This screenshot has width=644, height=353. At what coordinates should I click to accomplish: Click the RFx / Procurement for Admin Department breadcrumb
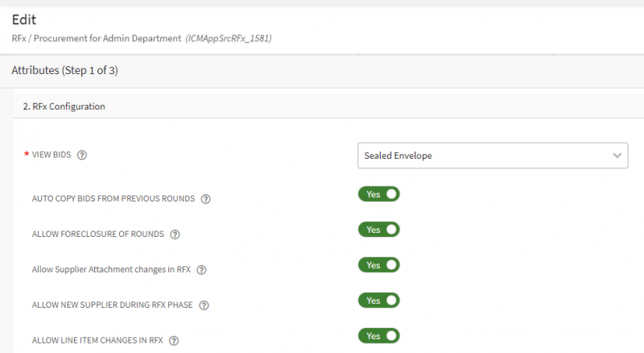96,38
